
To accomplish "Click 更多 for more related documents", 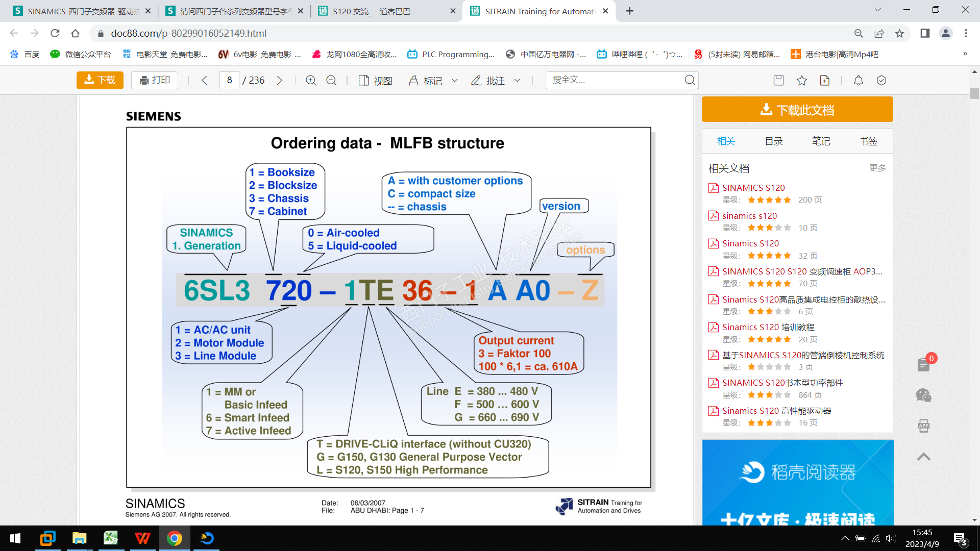I will (877, 168).
